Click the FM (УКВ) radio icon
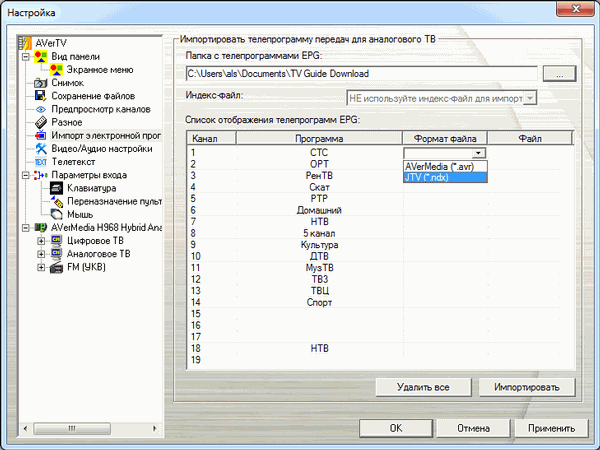This screenshot has height=450, width=600. [56, 267]
